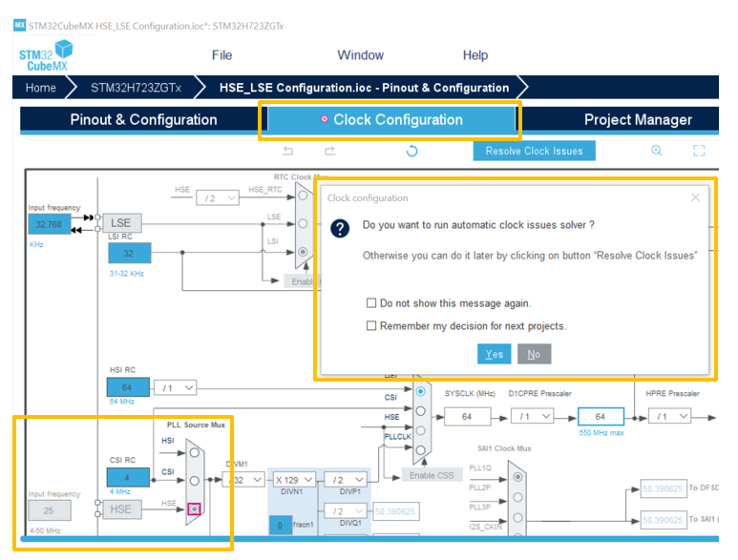The width and height of the screenshot is (738, 560).
Task: Click the undo arrow icon in clock toolbar
Action: 287,151
